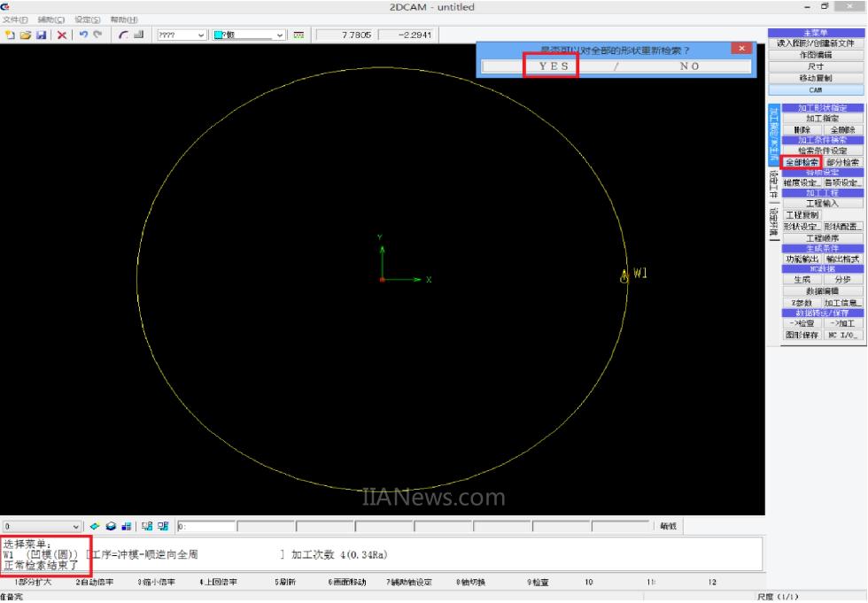Open the 设定(S) menu
This screenshot has width=868, height=603.
(88, 19)
